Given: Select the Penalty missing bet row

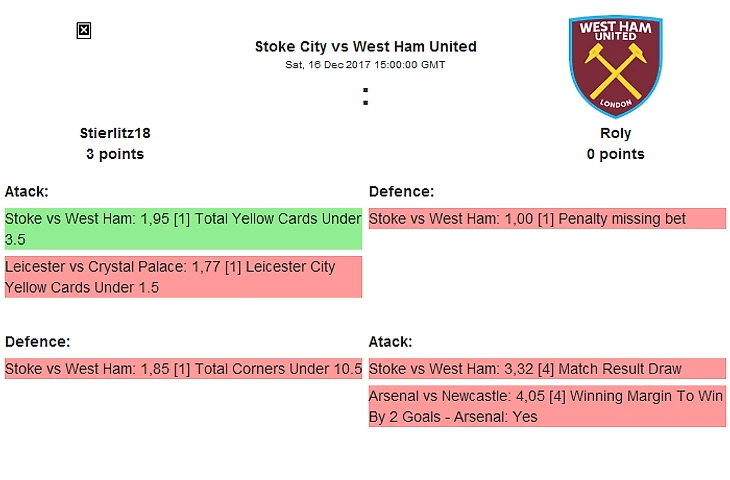Looking at the screenshot, I should [x=547, y=219].
